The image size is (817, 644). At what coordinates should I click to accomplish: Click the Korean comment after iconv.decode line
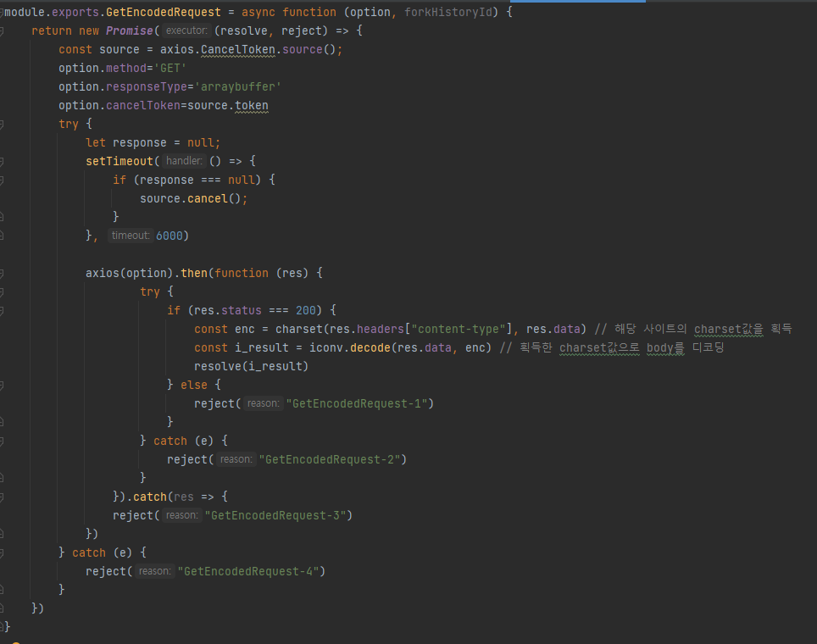(612, 347)
